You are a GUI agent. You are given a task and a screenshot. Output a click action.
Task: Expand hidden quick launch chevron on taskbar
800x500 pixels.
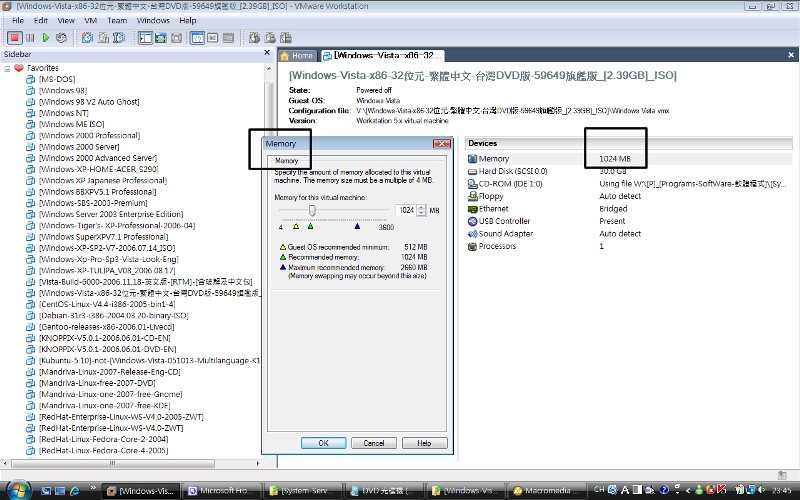coord(93,489)
